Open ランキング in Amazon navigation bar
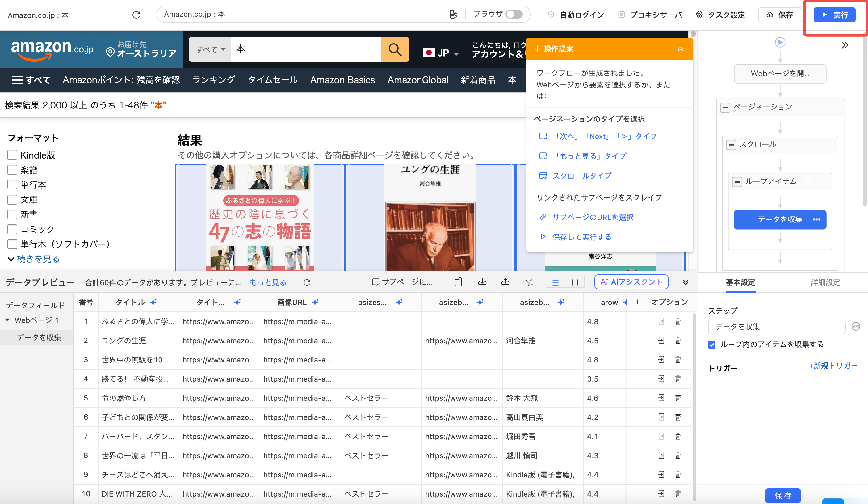This screenshot has width=868, height=504. tap(214, 80)
